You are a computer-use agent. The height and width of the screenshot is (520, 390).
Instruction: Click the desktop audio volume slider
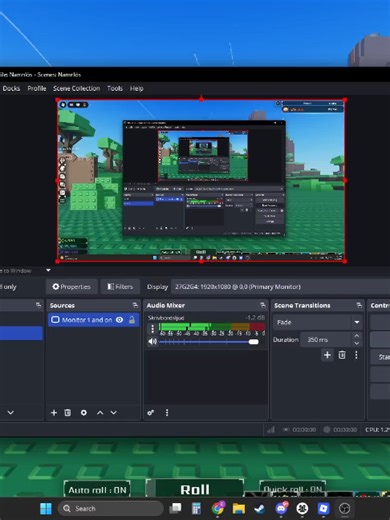point(209,342)
